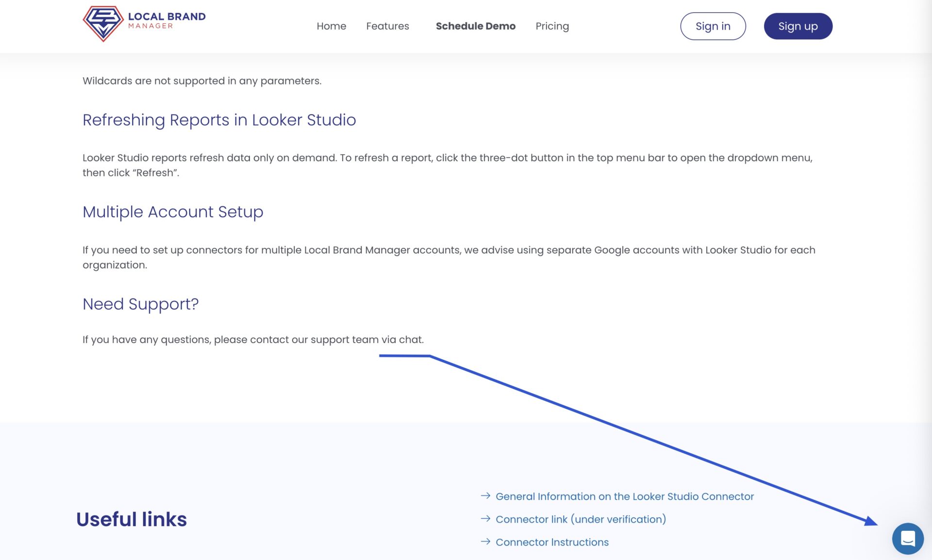Open the Pricing page
Screen dimensions: 932x560
(552, 26)
